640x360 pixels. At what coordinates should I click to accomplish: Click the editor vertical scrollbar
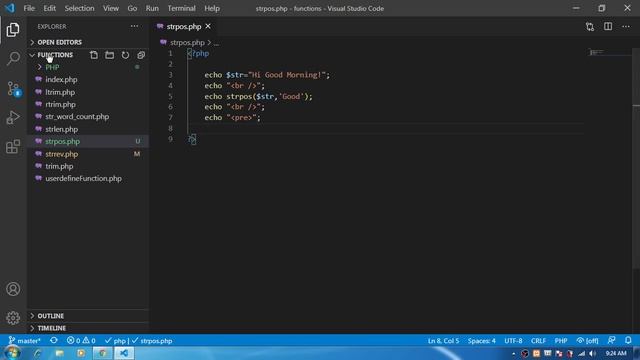pos(636,158)
